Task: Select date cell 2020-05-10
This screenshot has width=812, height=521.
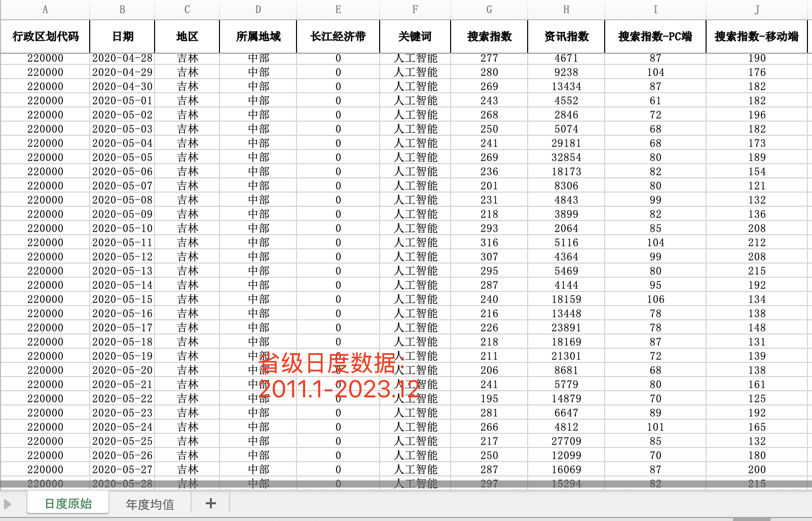Action: pyautogui.click(x=122, y=228)
